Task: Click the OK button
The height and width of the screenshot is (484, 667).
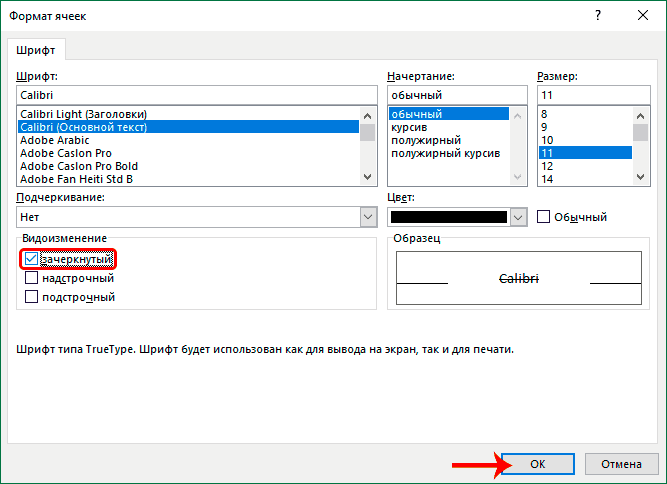Action: pyautogui.click(x=538, y=464)
